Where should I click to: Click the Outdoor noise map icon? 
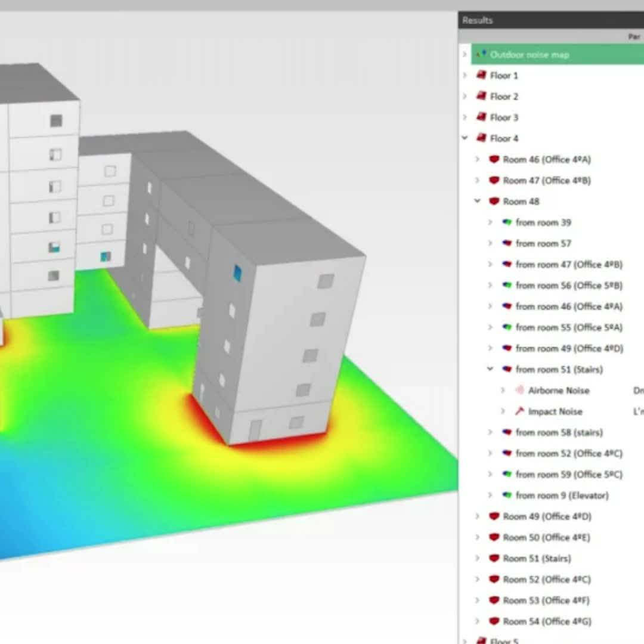tap(481, 54)
